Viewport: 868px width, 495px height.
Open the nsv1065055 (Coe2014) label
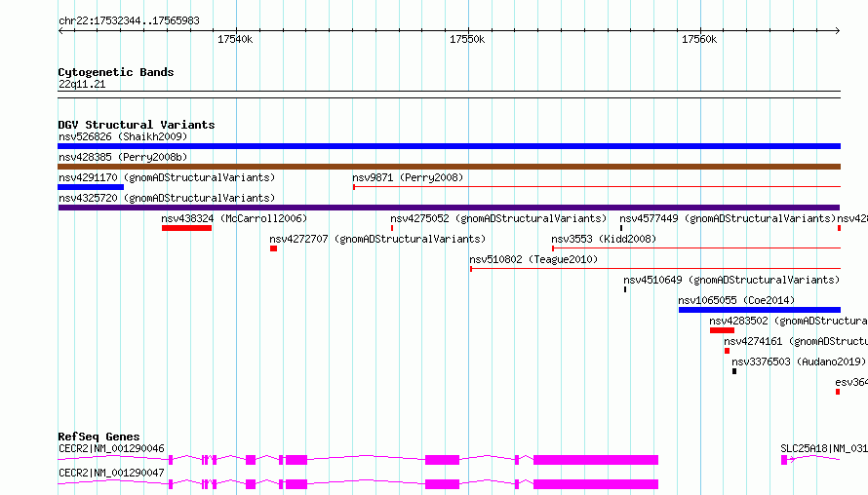coord(736,300)
